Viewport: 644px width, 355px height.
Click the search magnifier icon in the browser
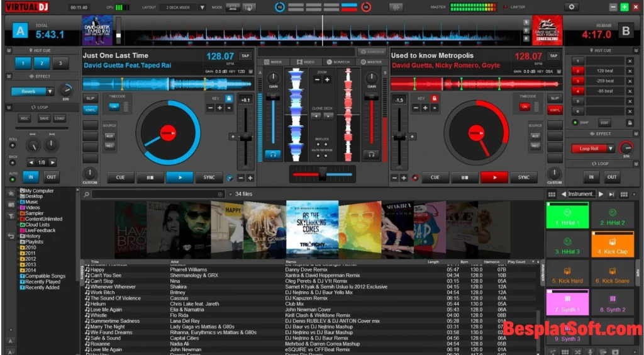click(87, 194)
